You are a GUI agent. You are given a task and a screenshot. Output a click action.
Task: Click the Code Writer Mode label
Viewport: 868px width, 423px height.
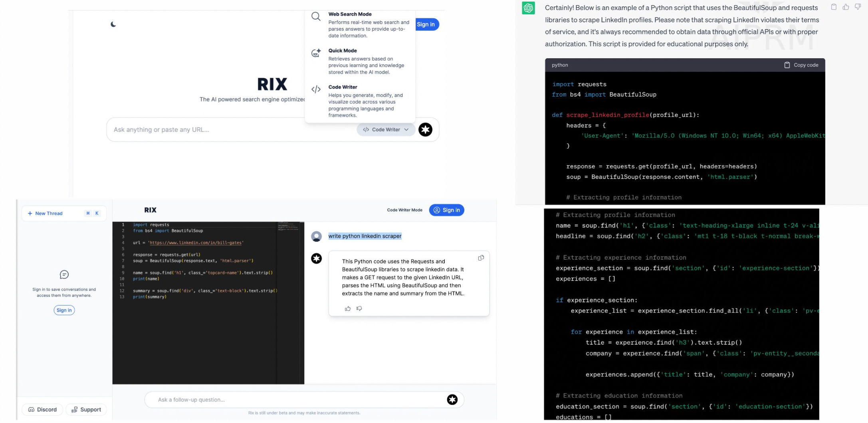pos(404,210)
